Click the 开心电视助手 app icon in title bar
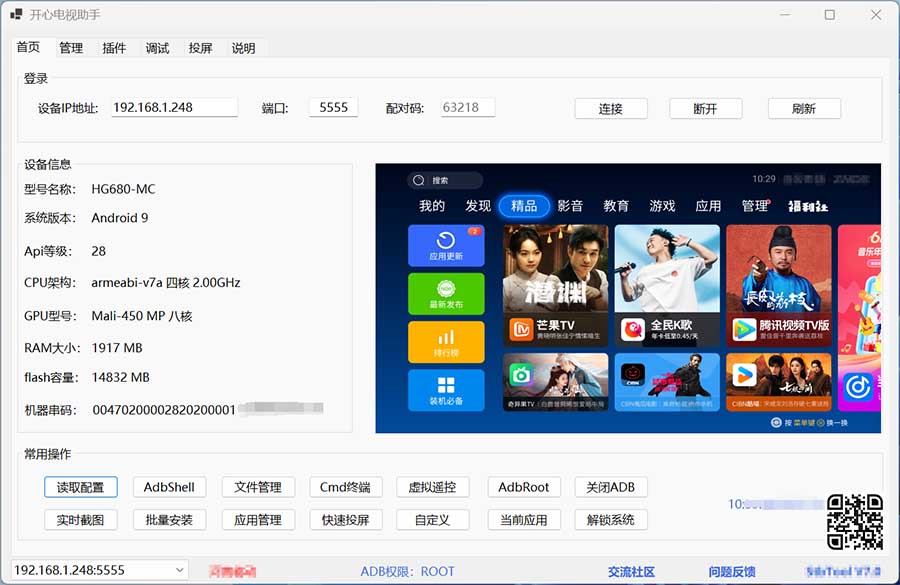Viewport: 900px width, 585px height. [17, 15]
